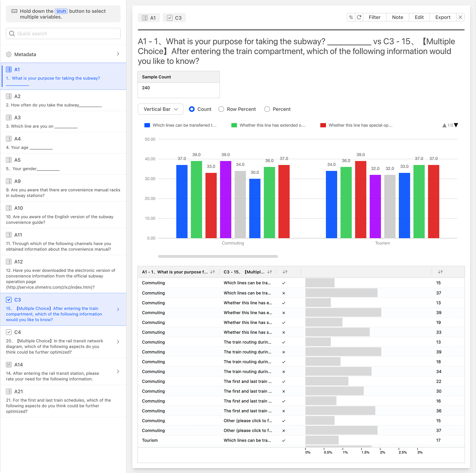476x473 pixels.
Task: Click the refresh icon in toolbar
Action: tap(359, 17)
